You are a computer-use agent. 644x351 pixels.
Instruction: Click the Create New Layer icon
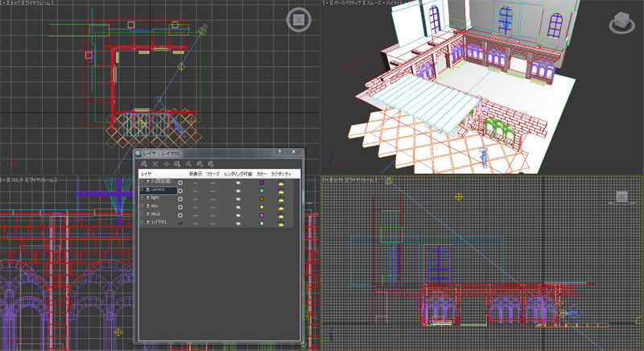coord(142,163)
